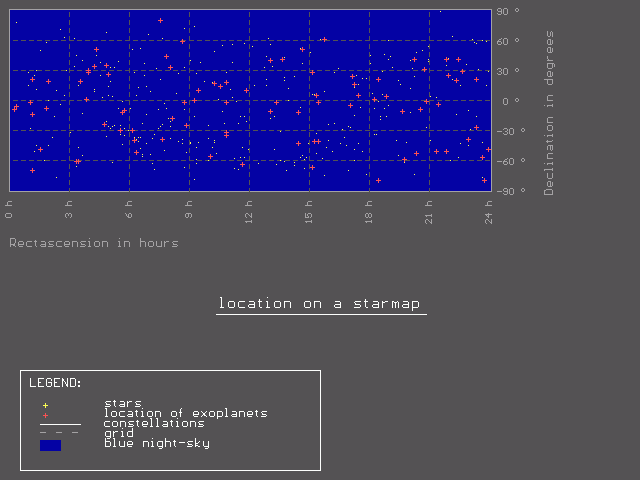Click the '90 °' declination tick label

pyautogui.click(x=508, y=11)
